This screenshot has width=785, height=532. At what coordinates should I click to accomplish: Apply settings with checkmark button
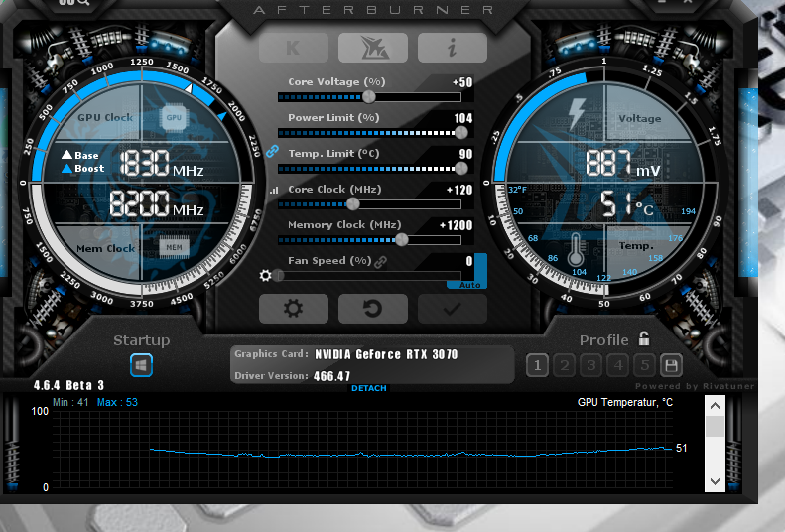pos(453,309)
